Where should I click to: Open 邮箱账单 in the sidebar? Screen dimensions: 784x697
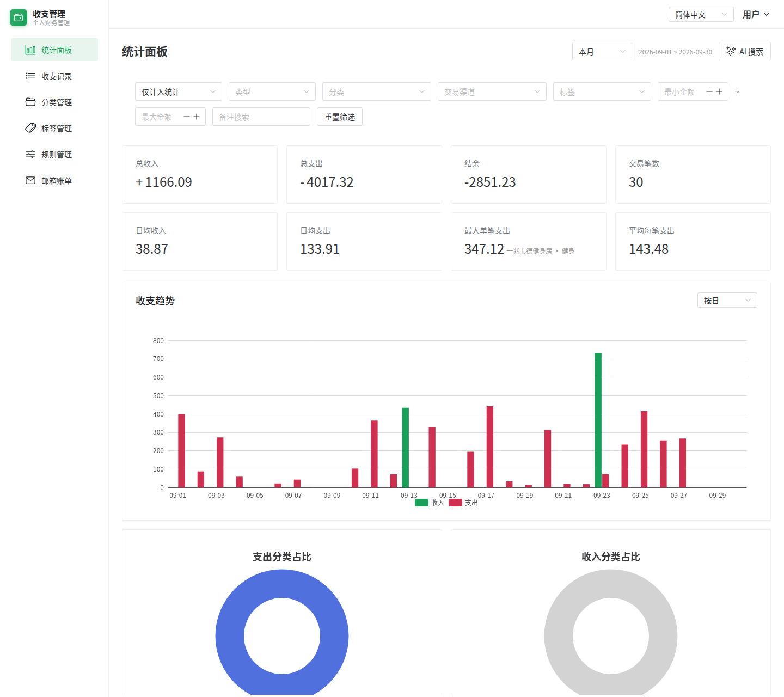(54, 181)
